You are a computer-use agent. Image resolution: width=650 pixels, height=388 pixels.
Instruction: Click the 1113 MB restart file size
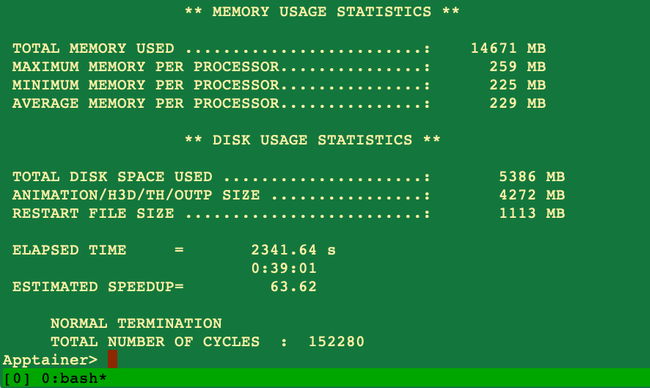tap(532, 213)
